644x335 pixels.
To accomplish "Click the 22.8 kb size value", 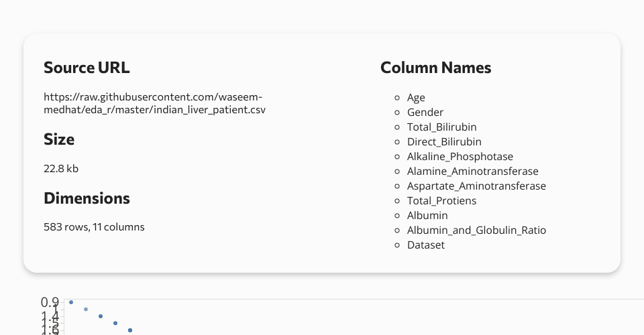I will [x=61, y=168].
